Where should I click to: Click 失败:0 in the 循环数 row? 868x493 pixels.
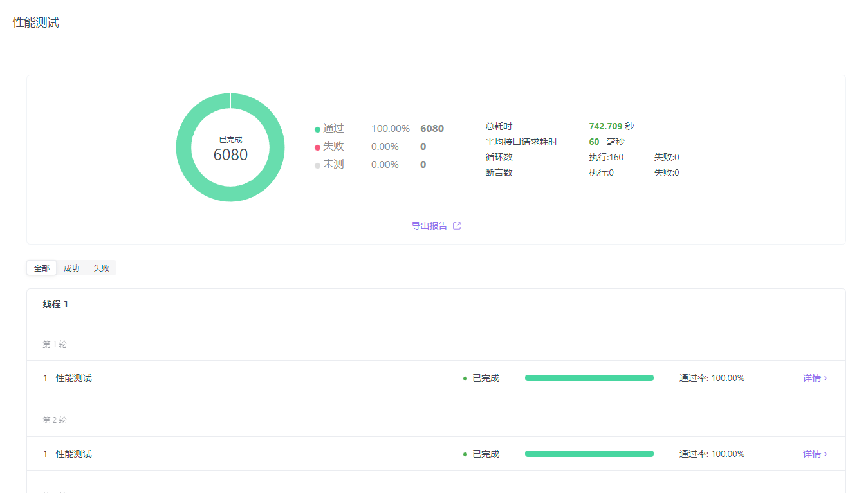pyautogui.click(x=667, y=158)
